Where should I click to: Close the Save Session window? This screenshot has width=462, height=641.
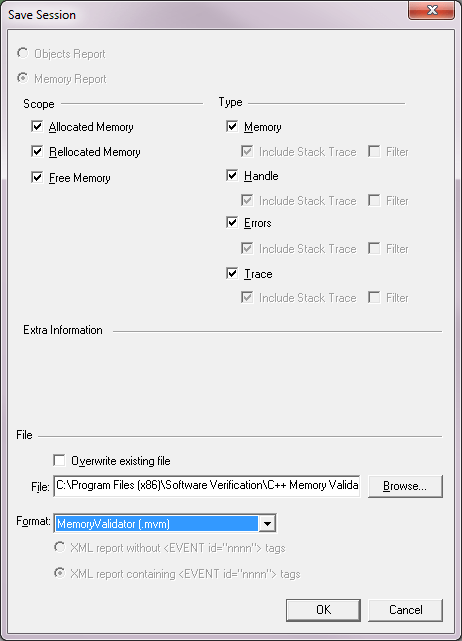(431, 10)
